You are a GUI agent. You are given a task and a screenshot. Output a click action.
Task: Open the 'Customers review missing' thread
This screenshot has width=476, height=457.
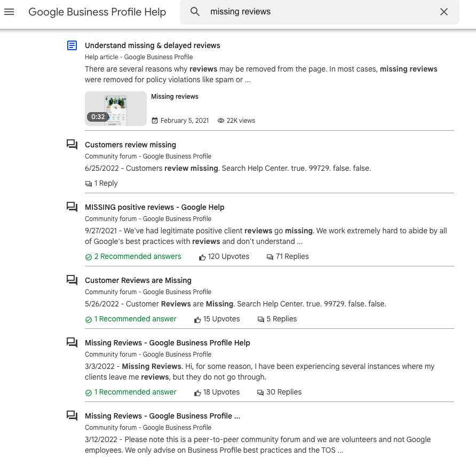[130, 145]
